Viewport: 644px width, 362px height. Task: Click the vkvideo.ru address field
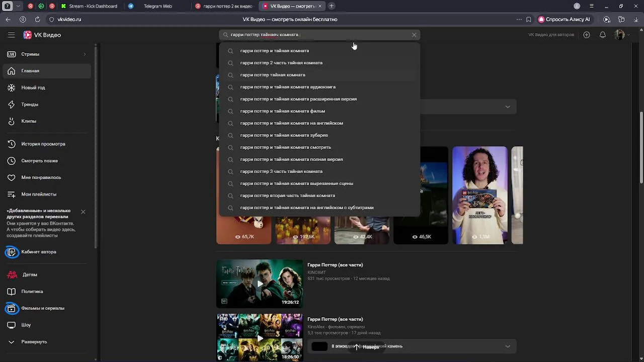coord(69,19)
